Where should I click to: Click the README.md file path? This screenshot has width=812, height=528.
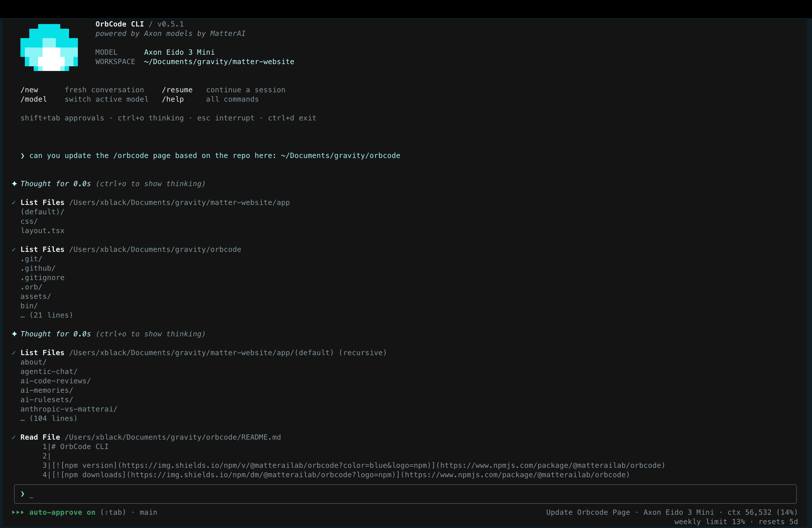(173, 437)
